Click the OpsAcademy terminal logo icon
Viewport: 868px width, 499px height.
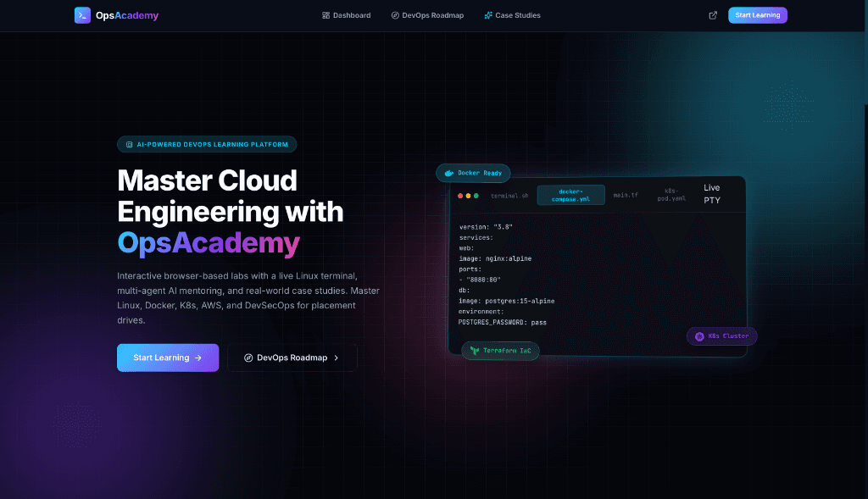[x=82, y=15]
